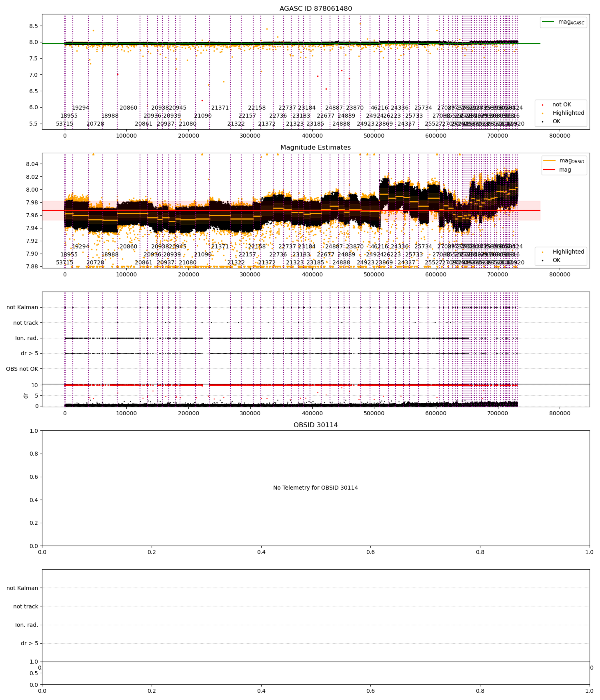Screen dimensions: 600x700
Task: Click the 7.0 y-axis tick label
Action: click(x=34, y=75)
